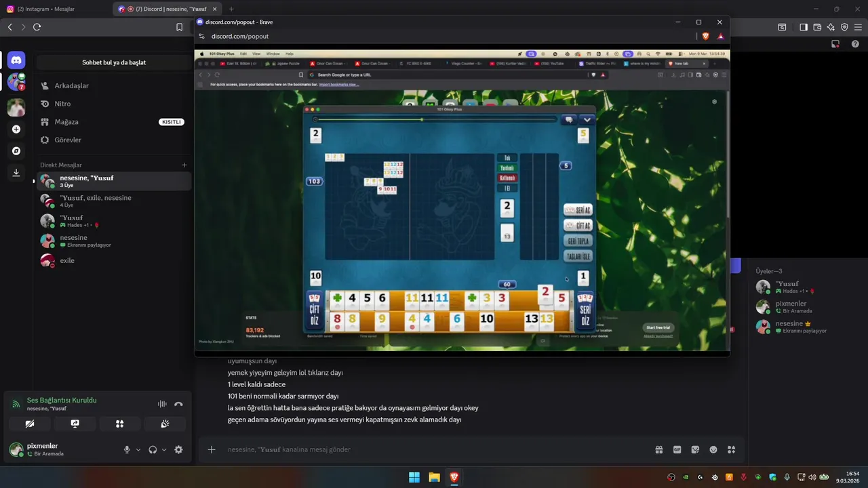868x488 pixels.
Task: Open user settings gear
Action: pyautogui.click(x=178, y=449)
